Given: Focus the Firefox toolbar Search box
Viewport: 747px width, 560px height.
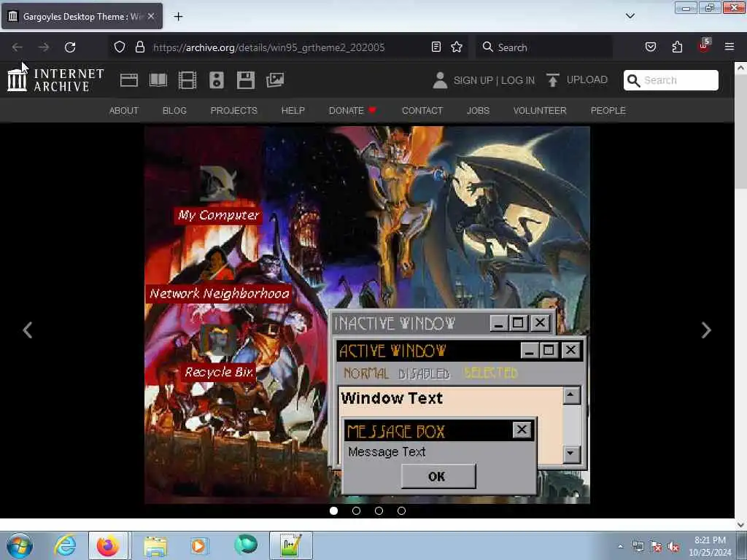Looking at the screenshot, I should pyautogui.click(x=543, y=47).
